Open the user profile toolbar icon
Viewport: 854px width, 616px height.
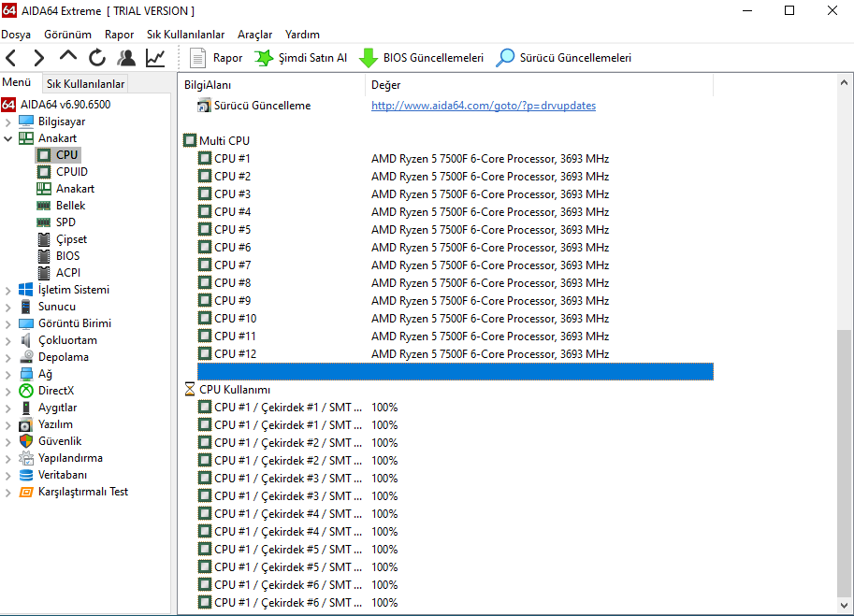tap(126, 58)
